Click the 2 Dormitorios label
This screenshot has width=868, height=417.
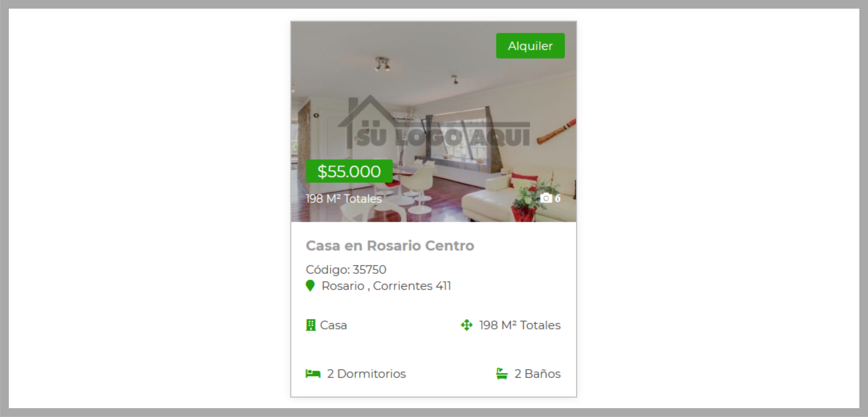[366, 374]
